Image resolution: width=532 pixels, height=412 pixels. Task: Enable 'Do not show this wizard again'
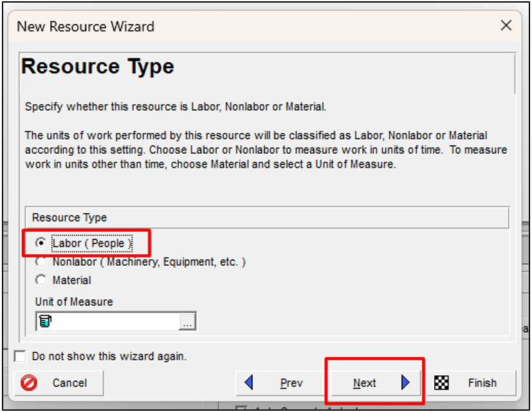click(x=21, y=357)
